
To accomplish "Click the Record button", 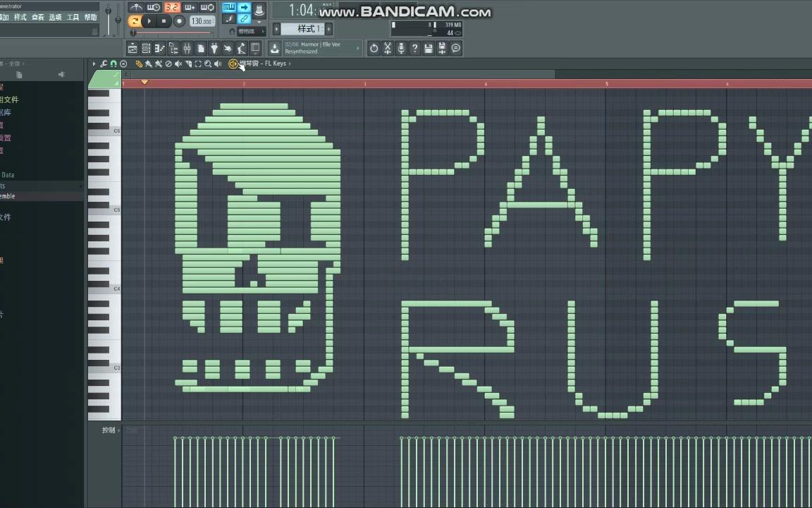I will 178,21.
